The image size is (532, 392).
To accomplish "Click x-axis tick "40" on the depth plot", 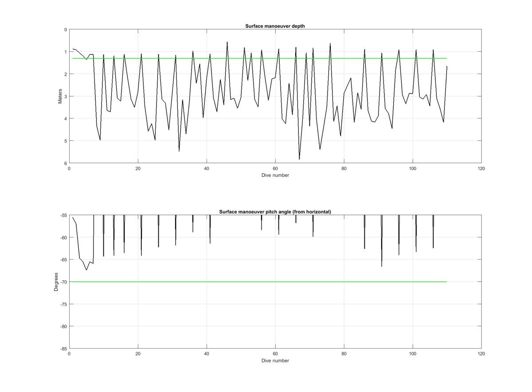I will (207, 168).
